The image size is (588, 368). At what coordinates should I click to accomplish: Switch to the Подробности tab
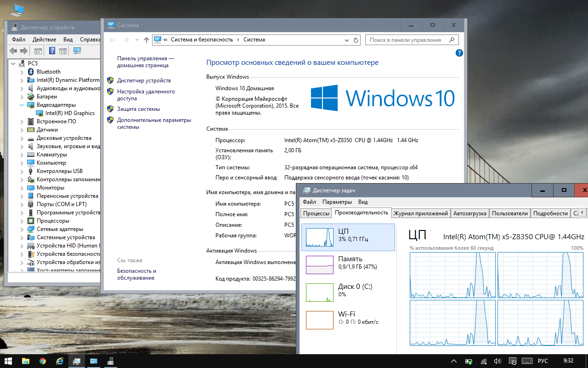click(550, 213)
